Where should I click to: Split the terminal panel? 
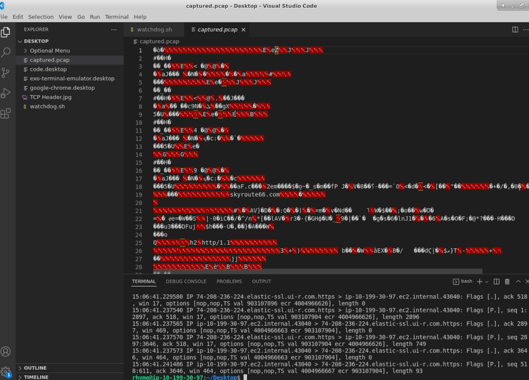pyautogui.click(x=496, y=281)
